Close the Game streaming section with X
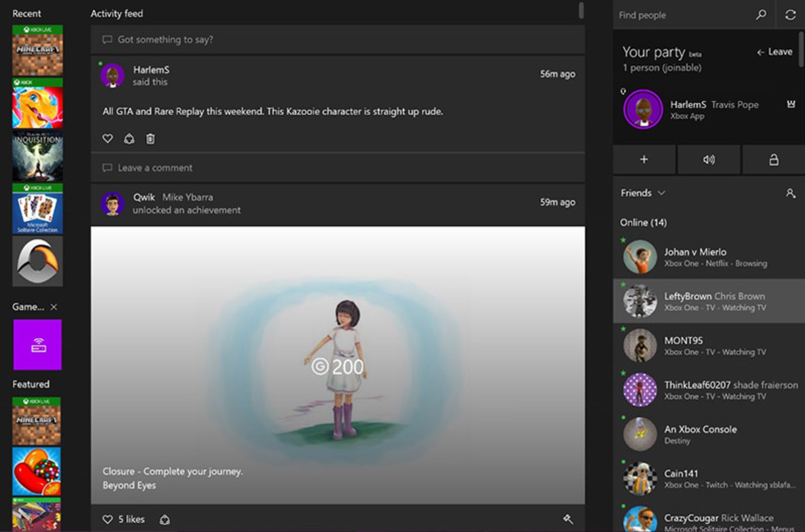 point(54,307)
